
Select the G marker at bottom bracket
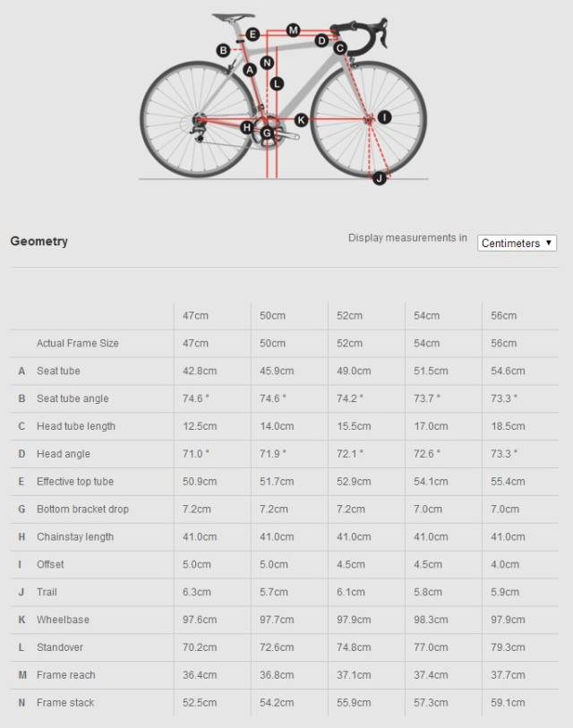coord(266,133)
